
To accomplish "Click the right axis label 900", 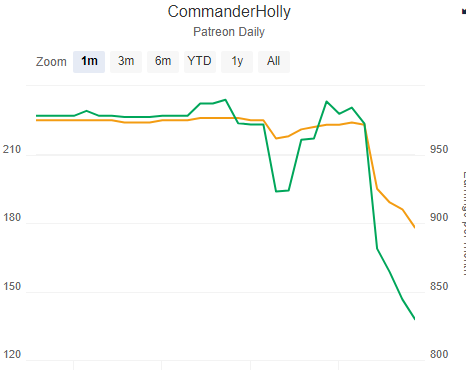I will (439, 217).
